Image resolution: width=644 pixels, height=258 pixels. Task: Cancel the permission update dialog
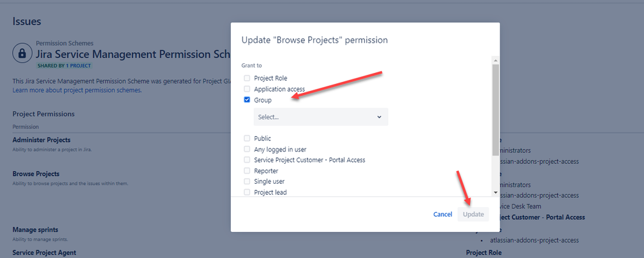[x=443, y=214]
